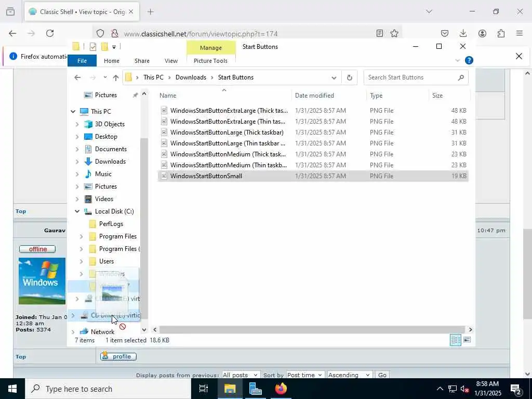This screenshot has height=399, width=532.
Task: Open the Windows Start menu
Action: (x=12, y=389)
